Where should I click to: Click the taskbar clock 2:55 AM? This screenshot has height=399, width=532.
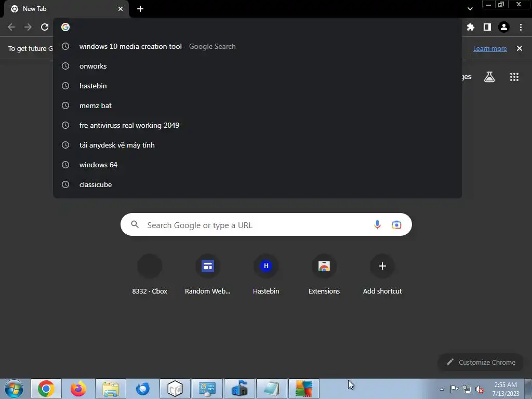click(x=506, y=389)
